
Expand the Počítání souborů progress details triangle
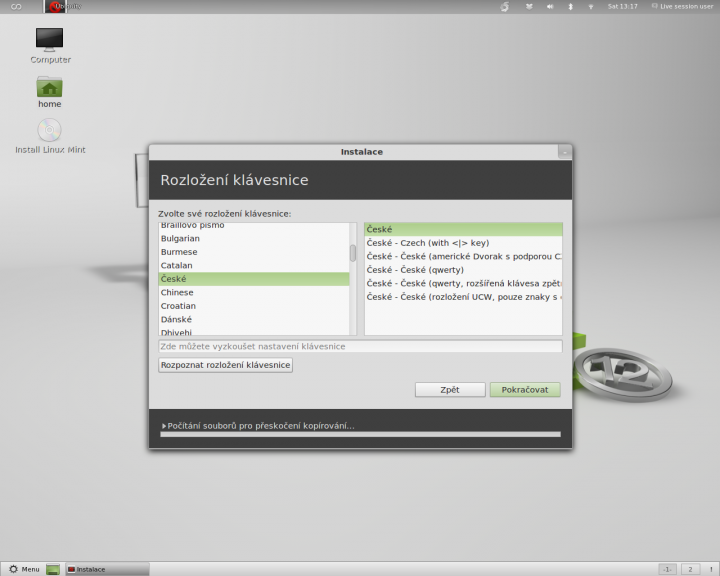[164, 426]
